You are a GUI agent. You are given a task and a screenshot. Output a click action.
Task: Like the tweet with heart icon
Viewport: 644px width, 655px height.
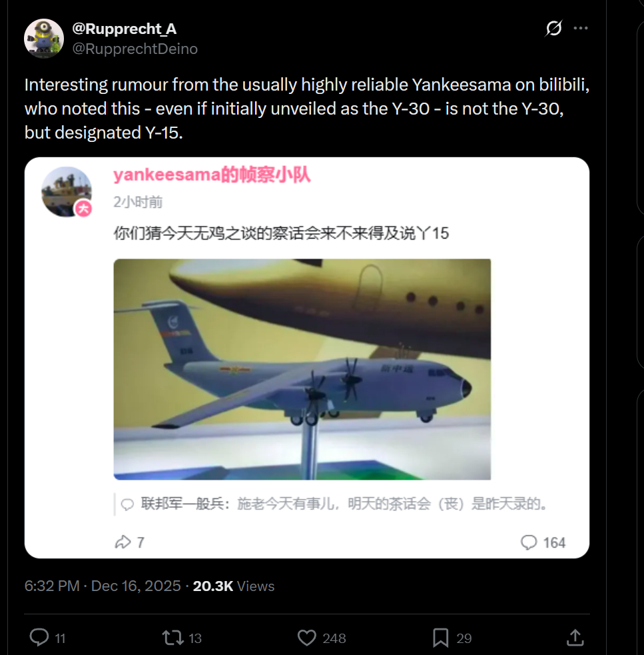pos(306,638)
